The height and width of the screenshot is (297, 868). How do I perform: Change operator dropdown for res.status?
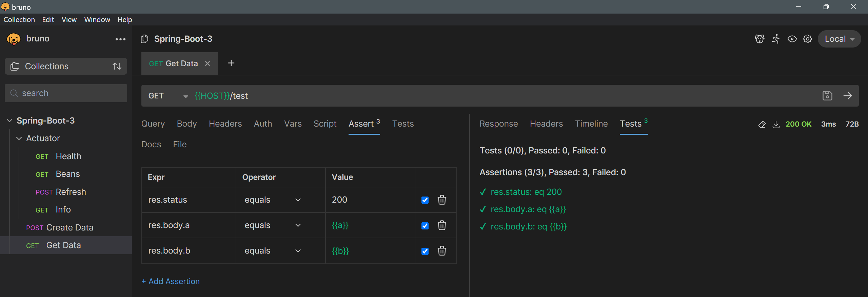coord(273,200)
